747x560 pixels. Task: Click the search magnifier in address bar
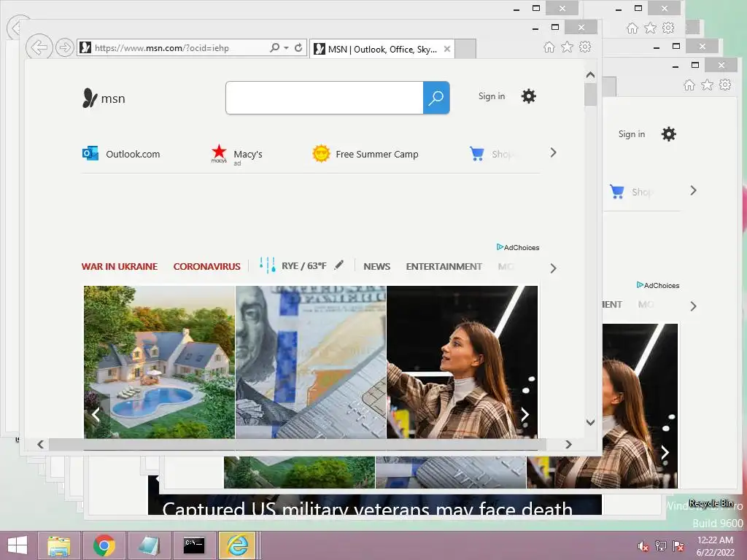[274, 47]
